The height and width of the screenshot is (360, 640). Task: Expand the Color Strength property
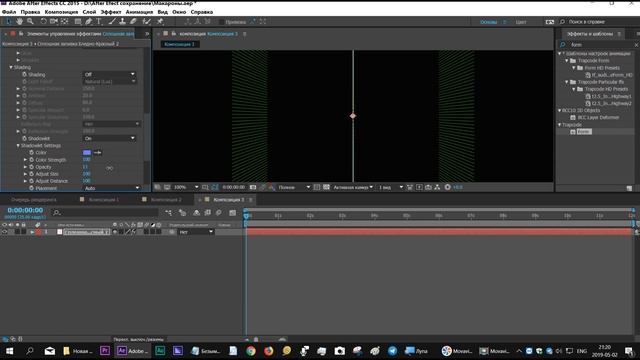(x=25, y=160)
